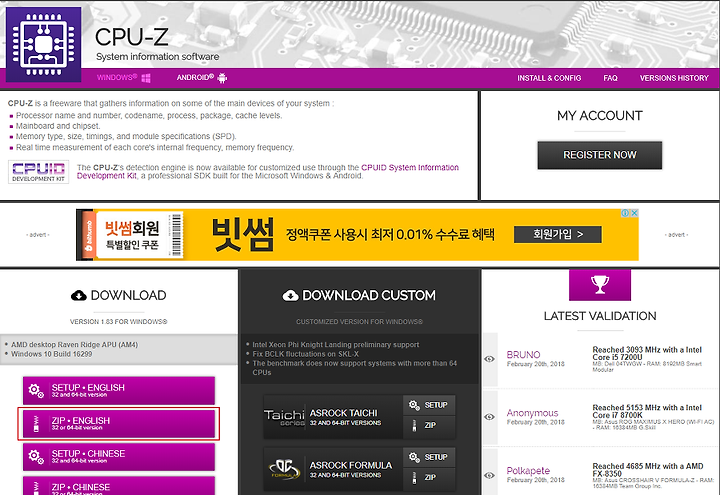Image resolution: width=720 pixels, height=495 pixels.
Task: Click ASRock Taichi ZIP button
Action: click(x=429, y=426)
